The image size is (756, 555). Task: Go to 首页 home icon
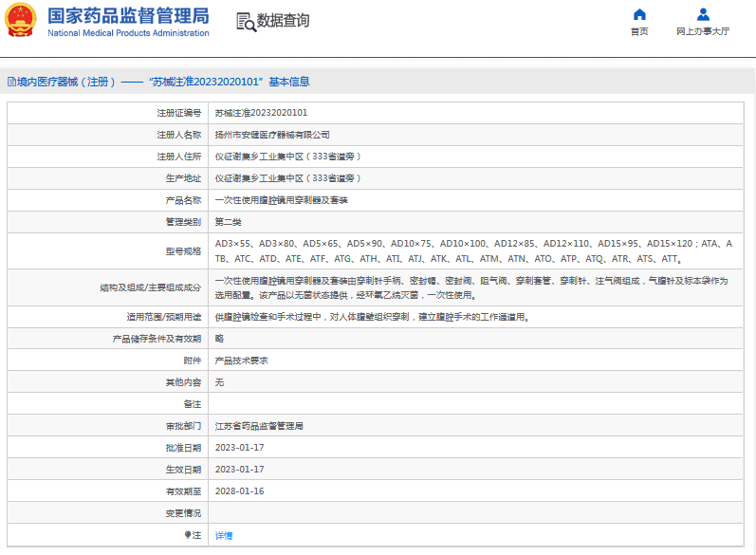coord(639,14)
